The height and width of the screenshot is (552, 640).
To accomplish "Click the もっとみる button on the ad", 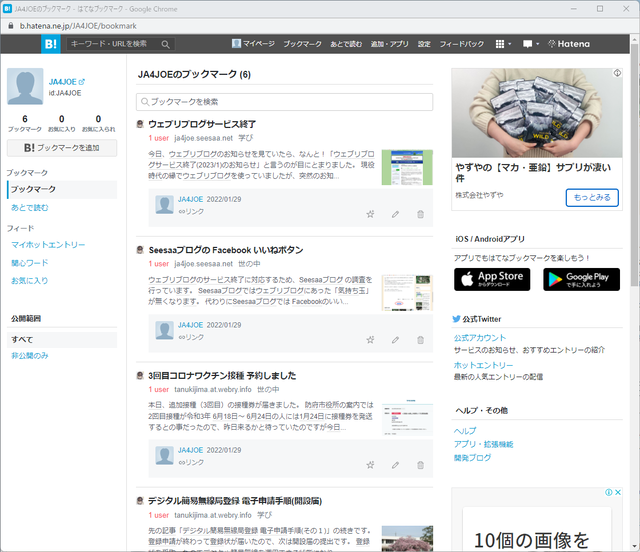I will coord(592,198).
